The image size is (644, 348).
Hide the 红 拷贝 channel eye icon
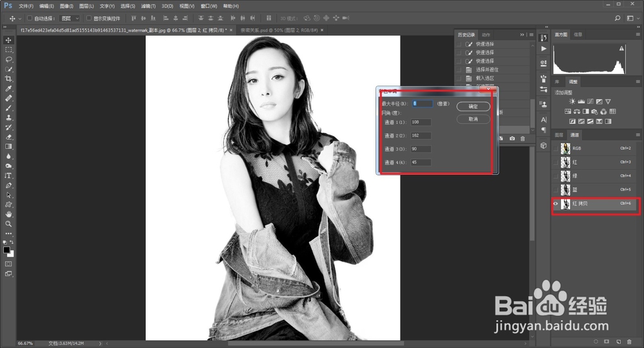point(556,203)
